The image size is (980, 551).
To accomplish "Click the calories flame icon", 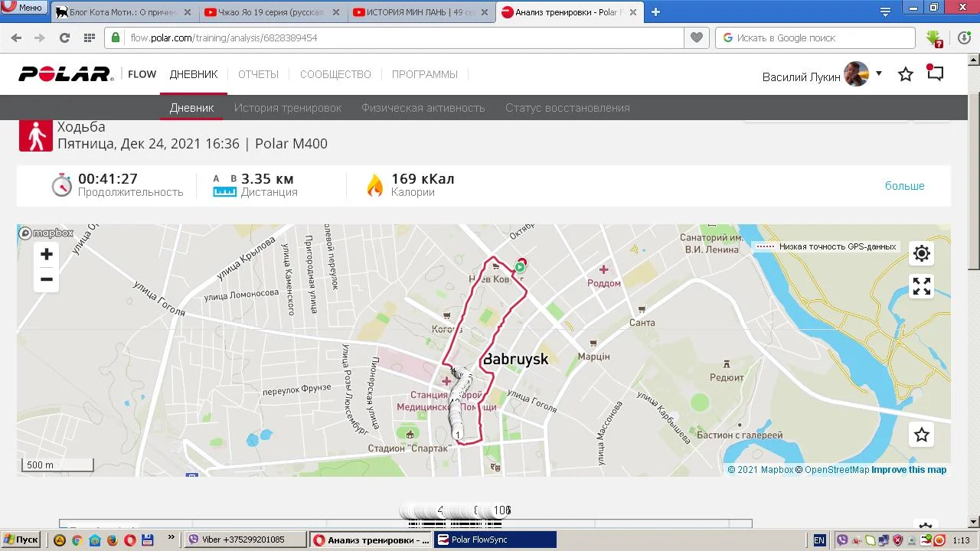I will pyautogui.click(x=374, y=185).
